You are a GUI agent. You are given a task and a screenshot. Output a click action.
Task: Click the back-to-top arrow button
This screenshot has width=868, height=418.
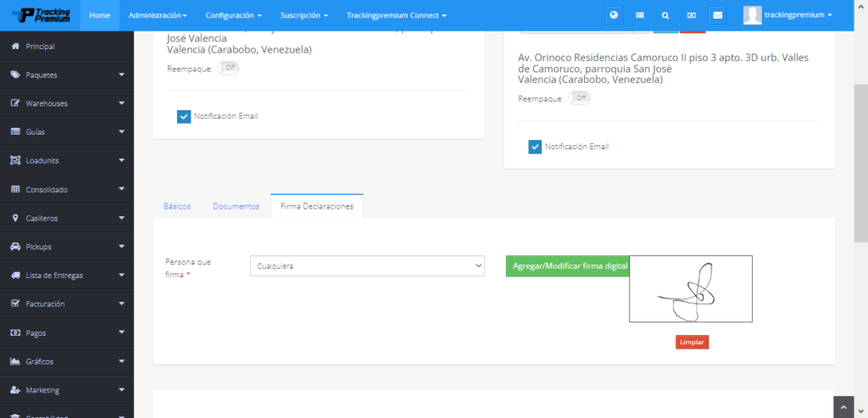point(844,408)
